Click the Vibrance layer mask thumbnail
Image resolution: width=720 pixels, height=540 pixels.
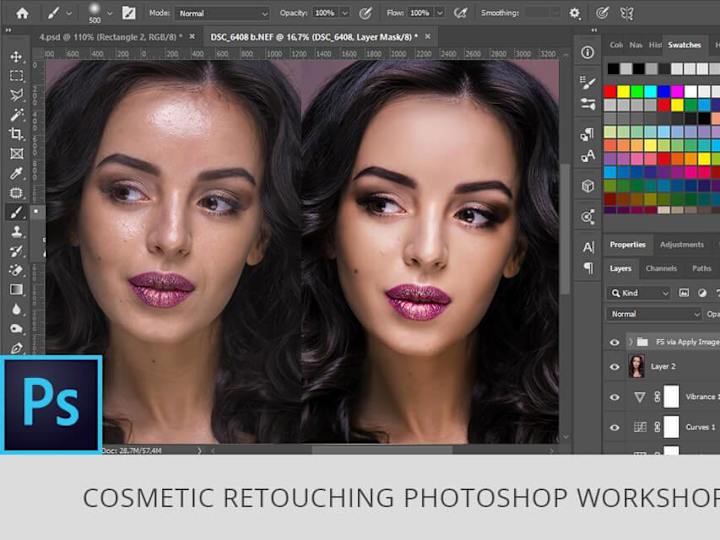click(671, 397)
